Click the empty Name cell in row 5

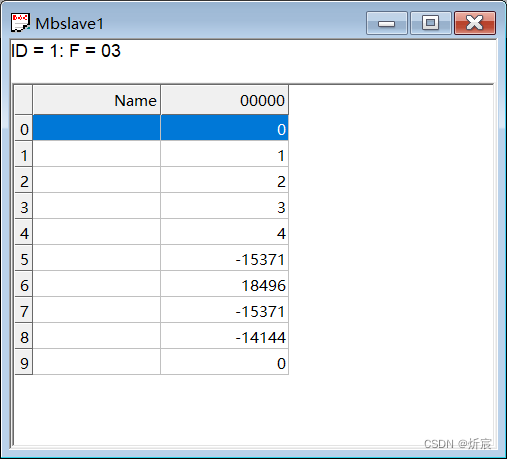(96, 258)
